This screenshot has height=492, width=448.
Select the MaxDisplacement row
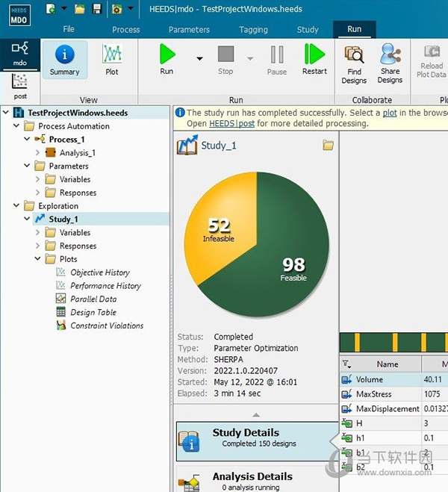click(394, 408)
